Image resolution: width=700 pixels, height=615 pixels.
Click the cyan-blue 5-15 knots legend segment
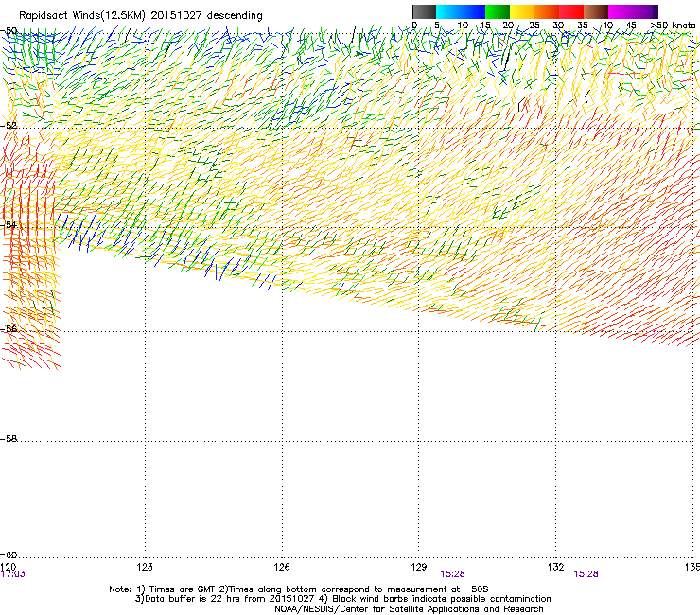pos(461,11)
